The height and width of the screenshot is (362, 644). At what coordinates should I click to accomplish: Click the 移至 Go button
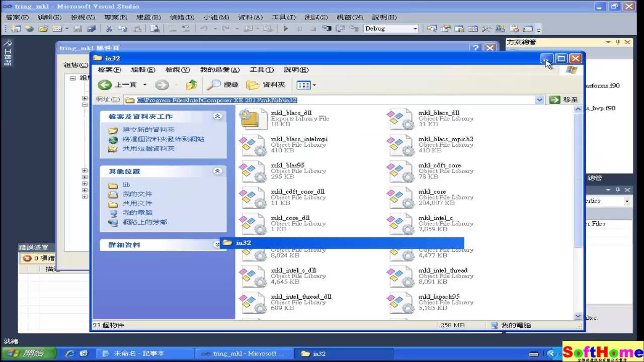click(564, 100)
